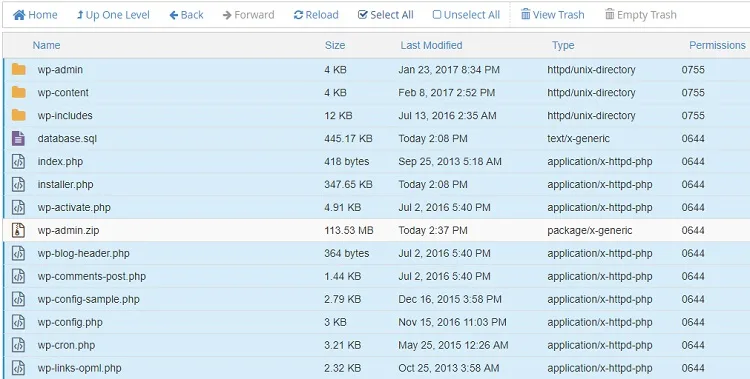Screen dimensions: 750x379
Task: Click the 0644 permissions of index.php
Action: (693, 161)
